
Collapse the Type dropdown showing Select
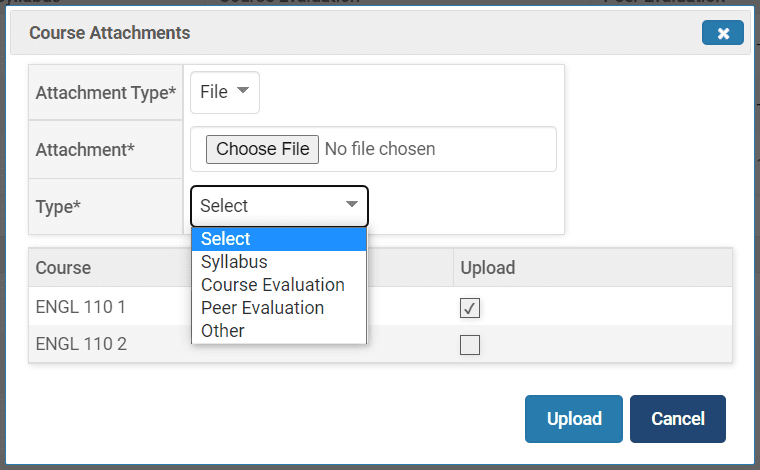(279, 206)
